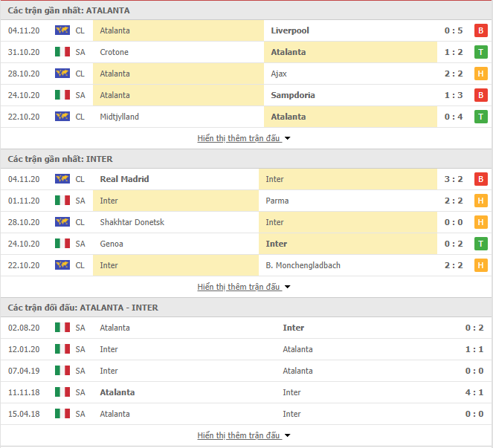Image resolution: width=493 pixels, height=448 pixels.
Task: Select the Liverpool team name
Action: [x=290, y=30]
